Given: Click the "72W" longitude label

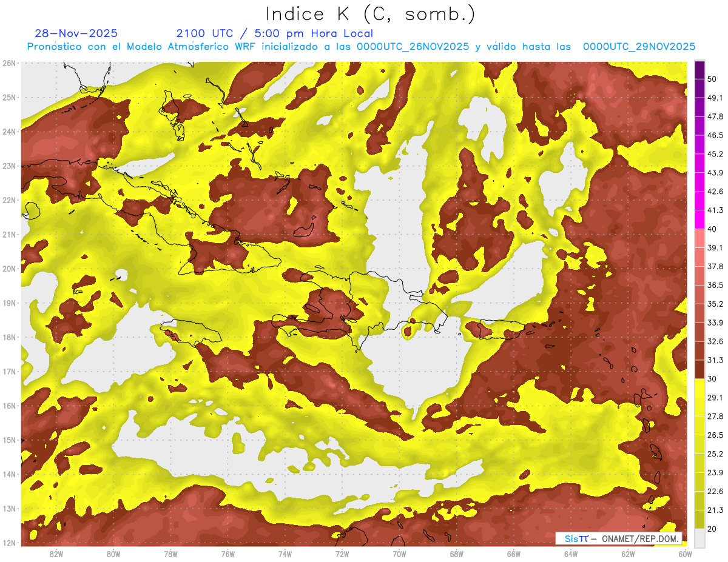Looking at the screenshot, I should (x=342, y=554).
